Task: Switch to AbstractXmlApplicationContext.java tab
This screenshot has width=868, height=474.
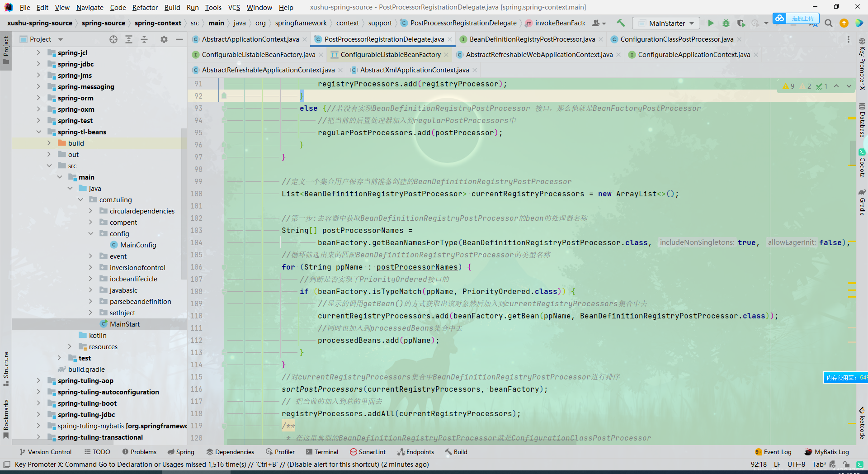Action: tap(414, 70)
